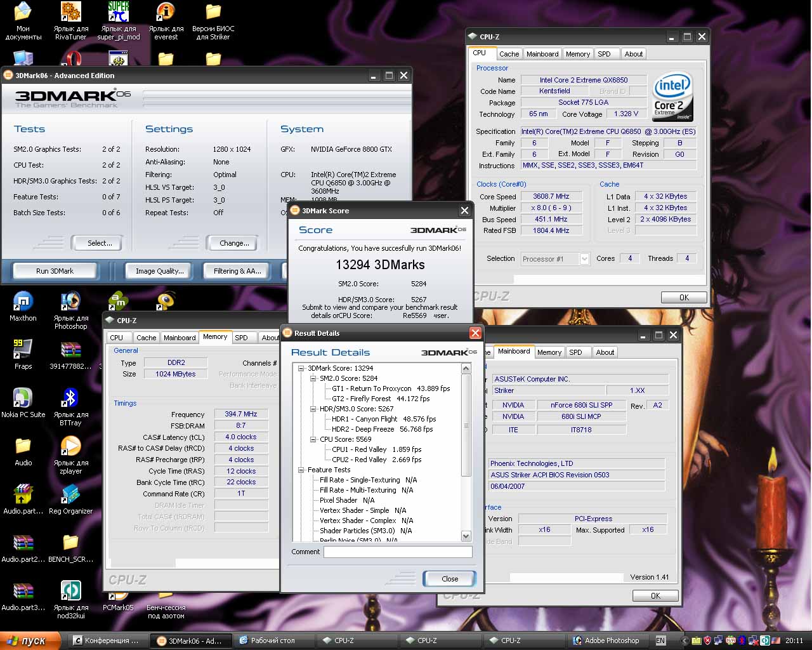This screenshot has width=812, height=650.
Task: Collapse the CPU Score tree node
Action: [313, 439]
